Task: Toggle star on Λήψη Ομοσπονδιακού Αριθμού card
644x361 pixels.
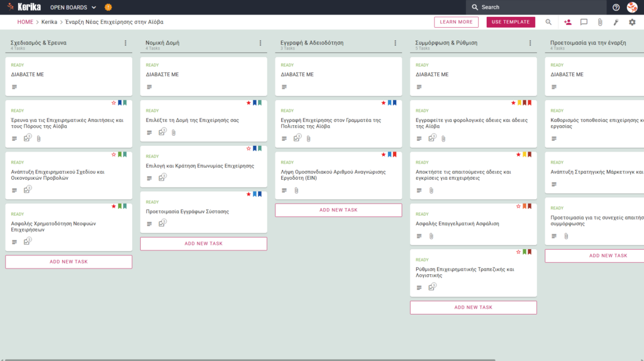Action: tap(384, 155)
